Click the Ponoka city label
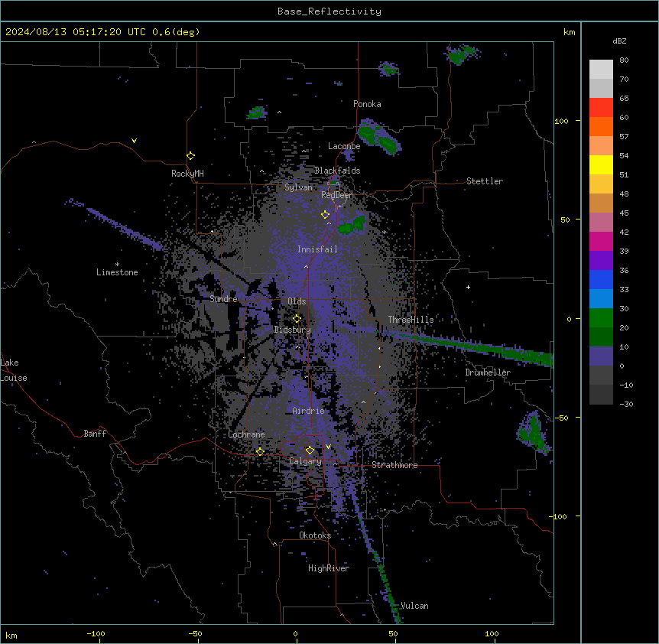659x644 pixels. pyautogui.click(x=367, y=104)
